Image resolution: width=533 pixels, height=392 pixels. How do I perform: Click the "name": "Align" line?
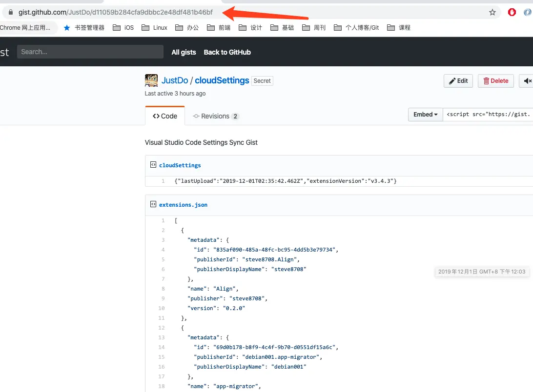213,289
